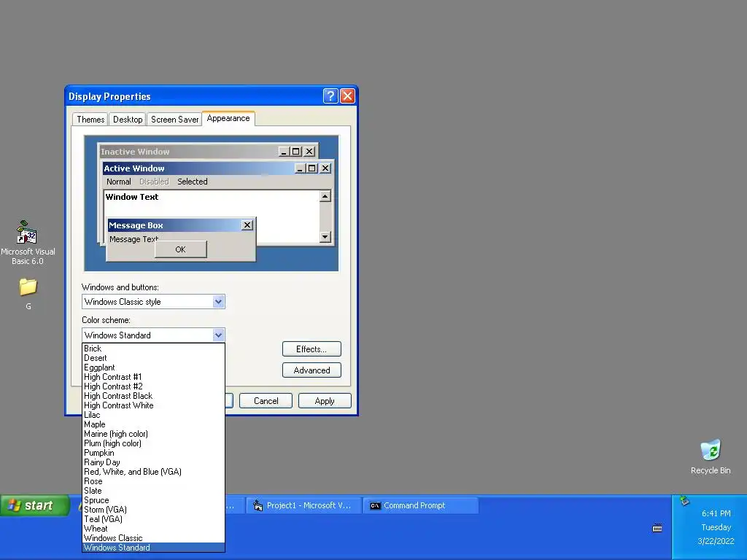Choose Teal (VGA) color scheme

[x=153, y=519]
